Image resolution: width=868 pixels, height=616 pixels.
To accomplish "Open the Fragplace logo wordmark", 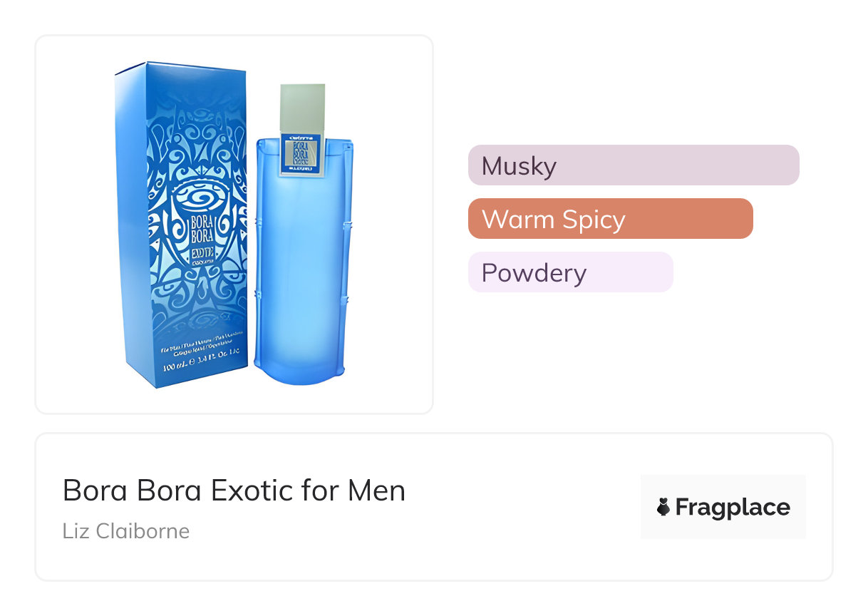I will click(x=732, y=508).
